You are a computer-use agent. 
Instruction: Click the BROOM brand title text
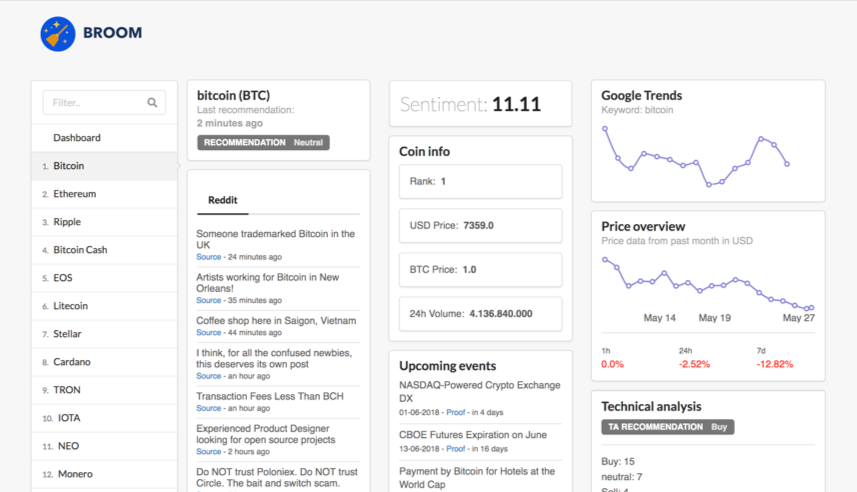pyautogui.click(x=113, y=33)
